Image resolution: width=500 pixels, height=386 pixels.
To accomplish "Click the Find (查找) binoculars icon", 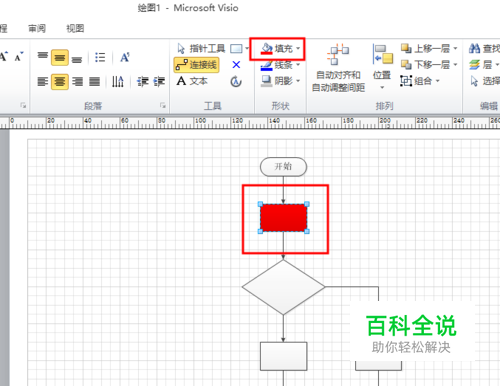I will pyautogui.click(x=474, y=49).
